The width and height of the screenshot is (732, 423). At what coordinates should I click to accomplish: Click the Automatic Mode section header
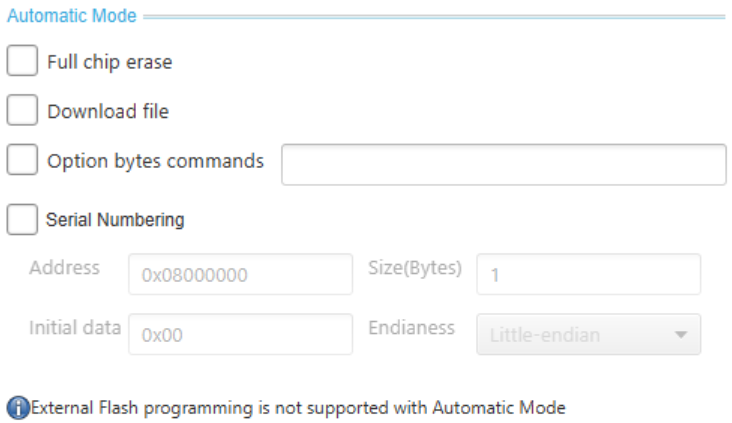coord(72,16)
